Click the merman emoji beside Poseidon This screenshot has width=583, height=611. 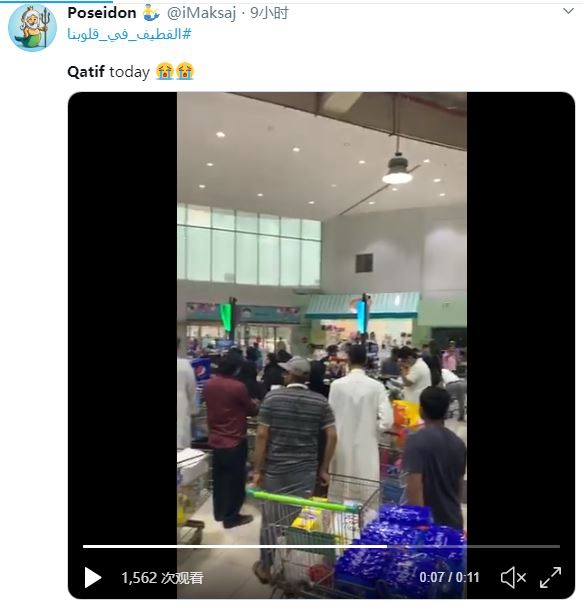pos(151,13)
